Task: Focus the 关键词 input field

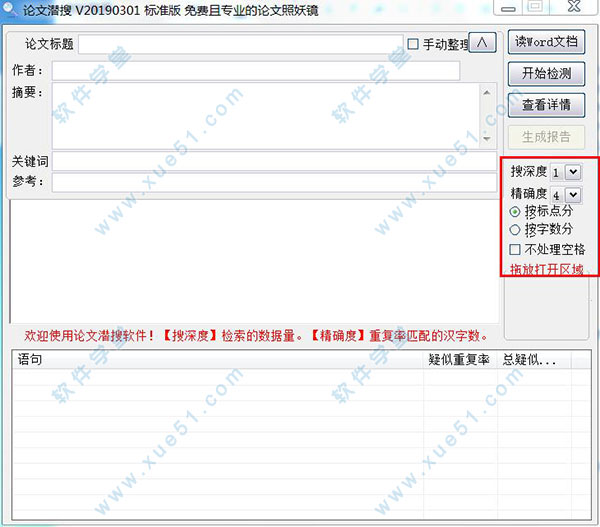Action: (x=274, y=161)
